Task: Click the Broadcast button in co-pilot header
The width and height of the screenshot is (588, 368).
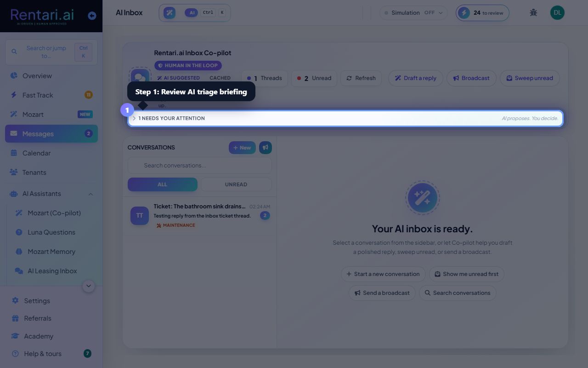Action: [x=471, y=78]
